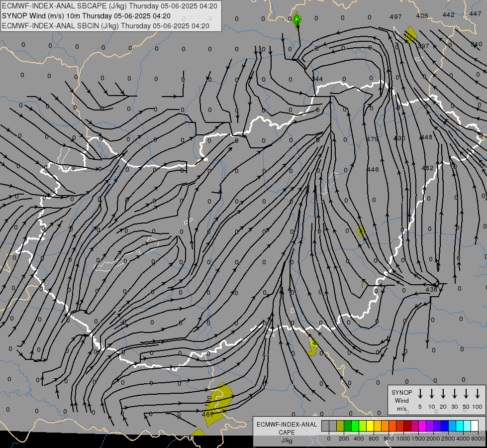Click the 600 label under the CAPE scale
487x448 pixels.
coord(374,439)
